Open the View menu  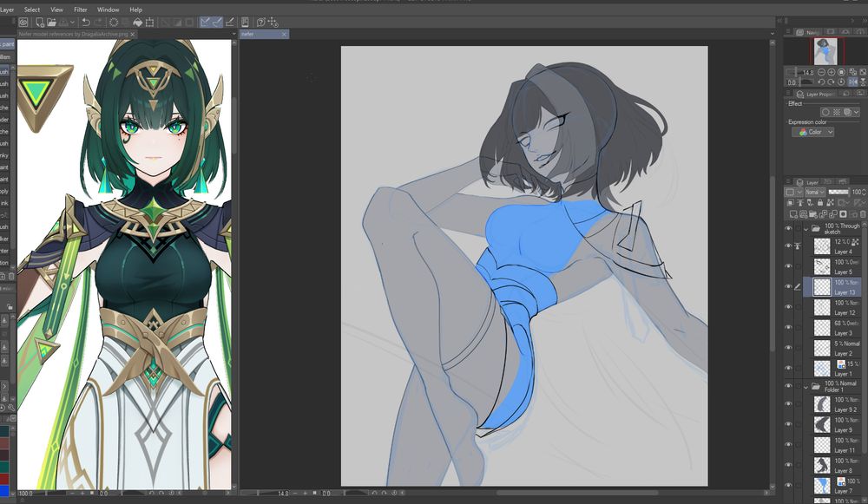[56, 10]
